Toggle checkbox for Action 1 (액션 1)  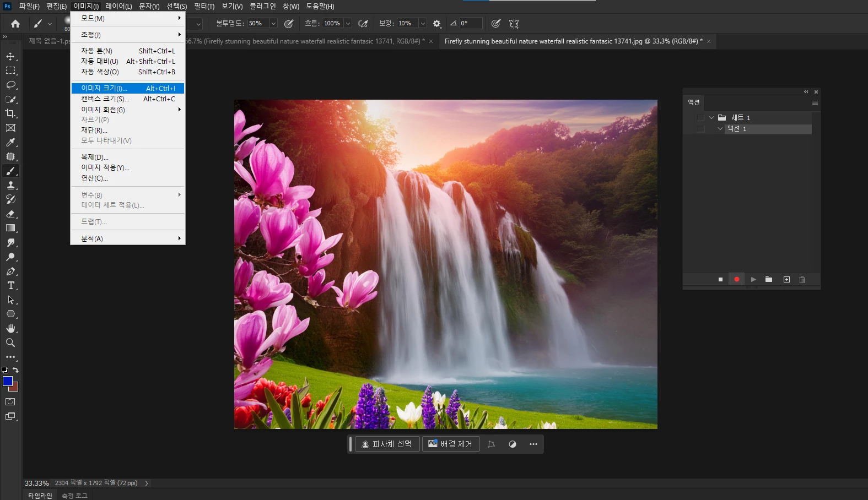[x=700, y=129]
